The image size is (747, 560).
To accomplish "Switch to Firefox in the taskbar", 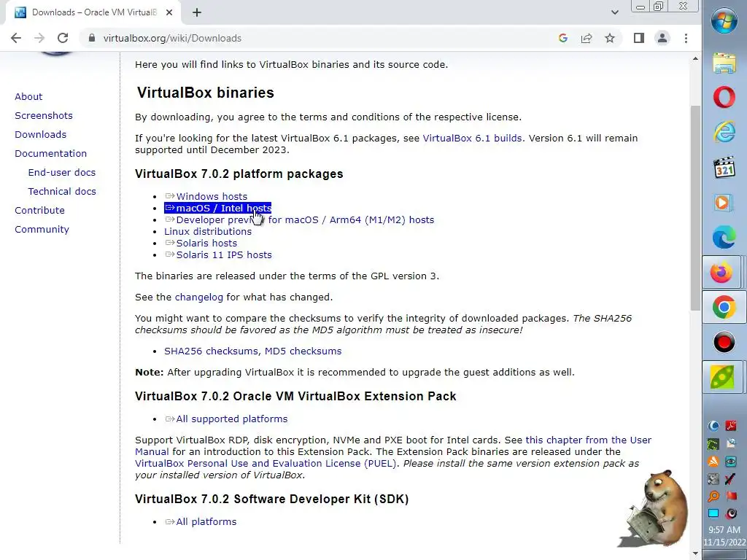I will click(721, 273).
